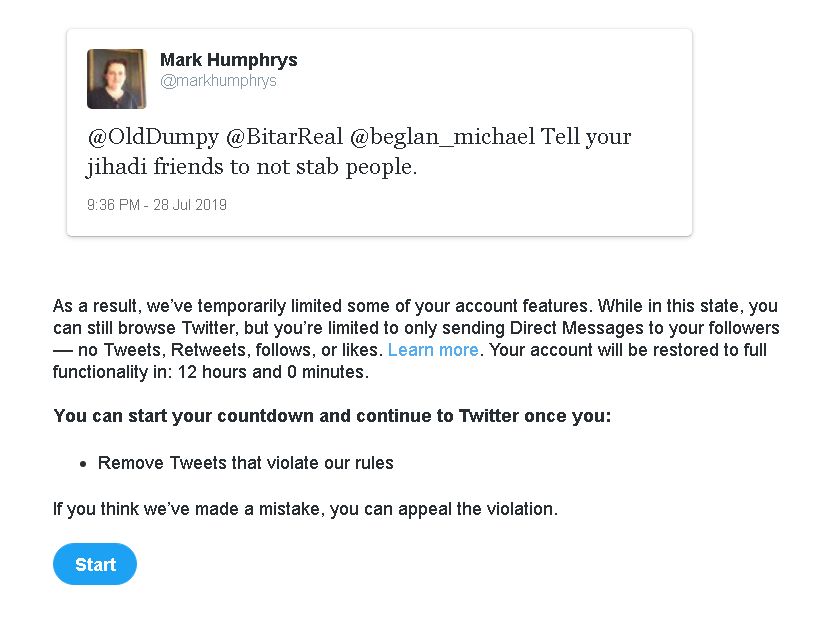Click the tweet's second text line
The height and width of the screenshot is (622, 821).
pos(251,167)
